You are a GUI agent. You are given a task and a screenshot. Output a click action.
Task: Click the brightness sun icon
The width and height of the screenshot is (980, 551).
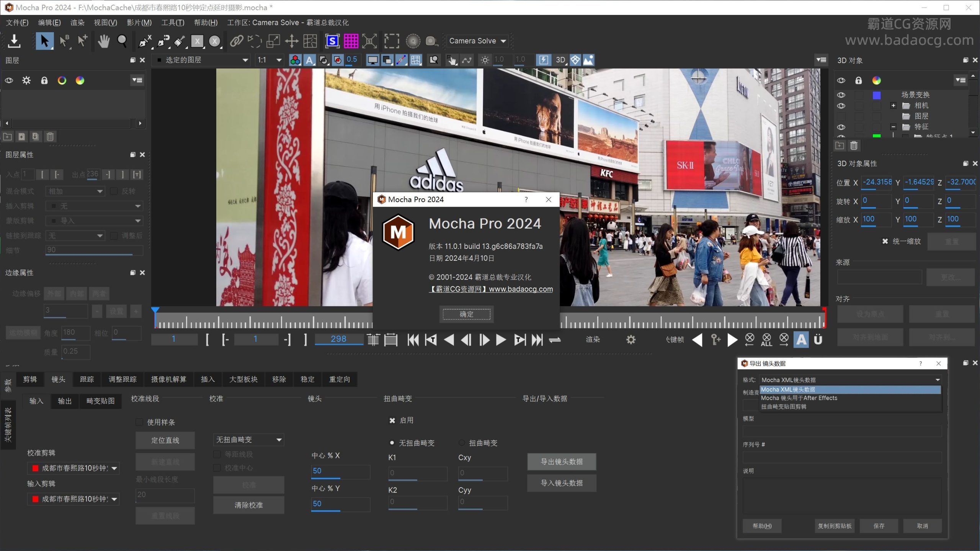pos(485,60)
